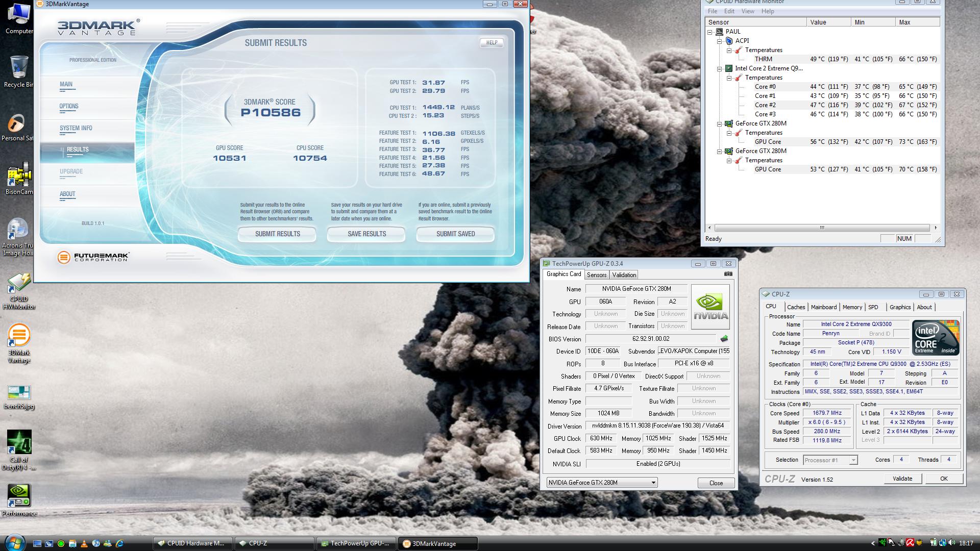Collapse the second GeForce GTX 280M node
This screenshot has height=551, width=980.
click(720, 151)
